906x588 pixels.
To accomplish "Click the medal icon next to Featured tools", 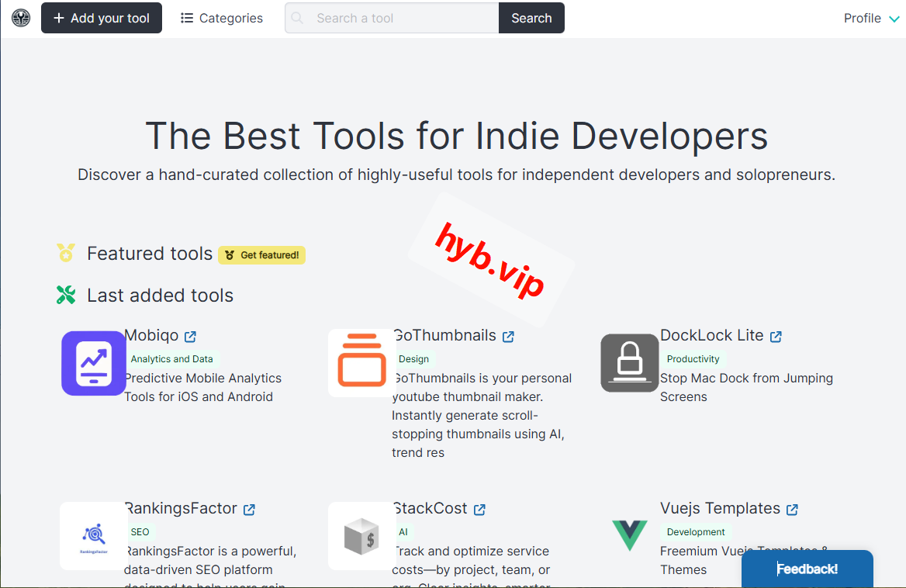I will tap(66, 252).
